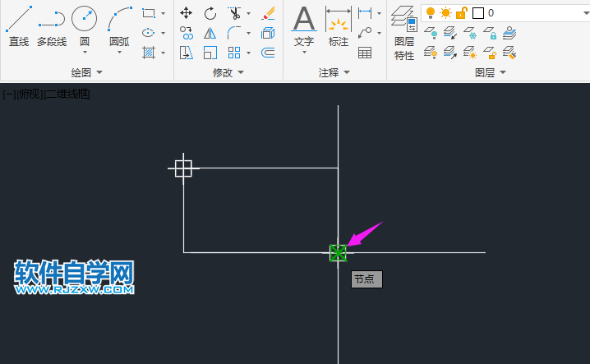
Task: Click the Erase tool icon
Action: (x=268, y=13)
